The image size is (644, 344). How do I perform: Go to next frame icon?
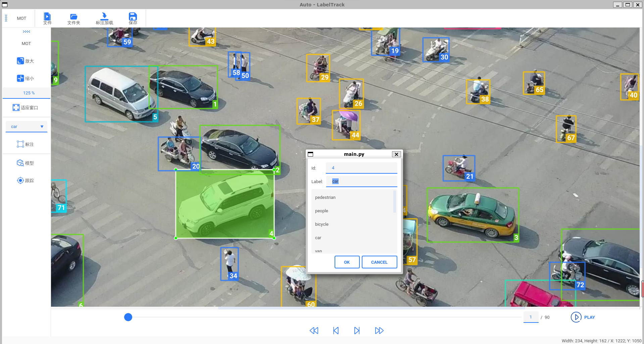click(x=357, y=331)
